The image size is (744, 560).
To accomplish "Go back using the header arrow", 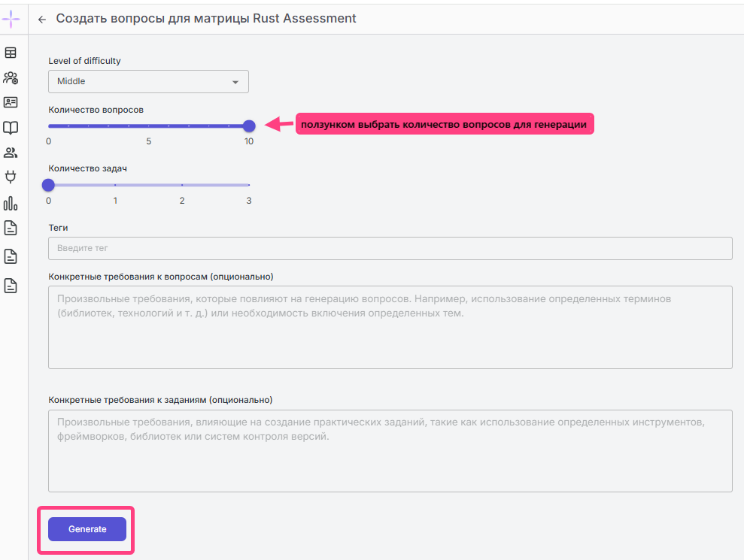I will click(x=42, y=19).
